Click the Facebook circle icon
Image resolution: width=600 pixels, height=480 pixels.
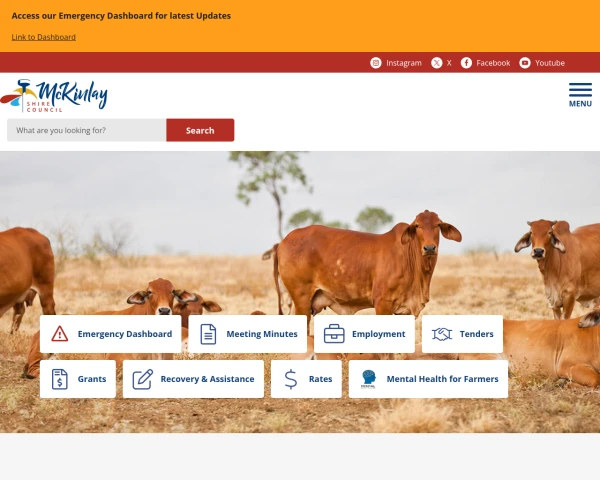click(x=466, y=63)
